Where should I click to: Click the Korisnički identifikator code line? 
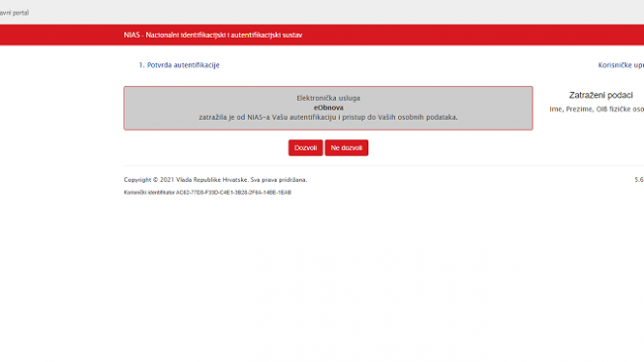[207, 192]
